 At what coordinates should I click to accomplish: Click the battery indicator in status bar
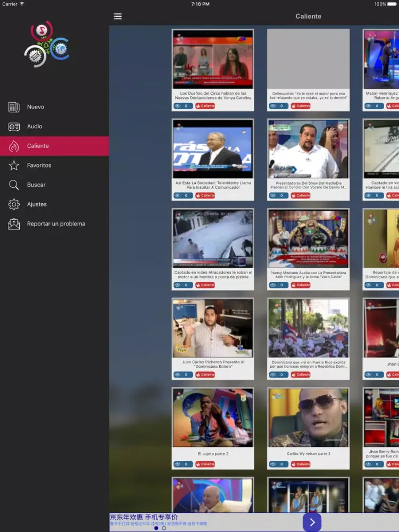coord(392,4)
